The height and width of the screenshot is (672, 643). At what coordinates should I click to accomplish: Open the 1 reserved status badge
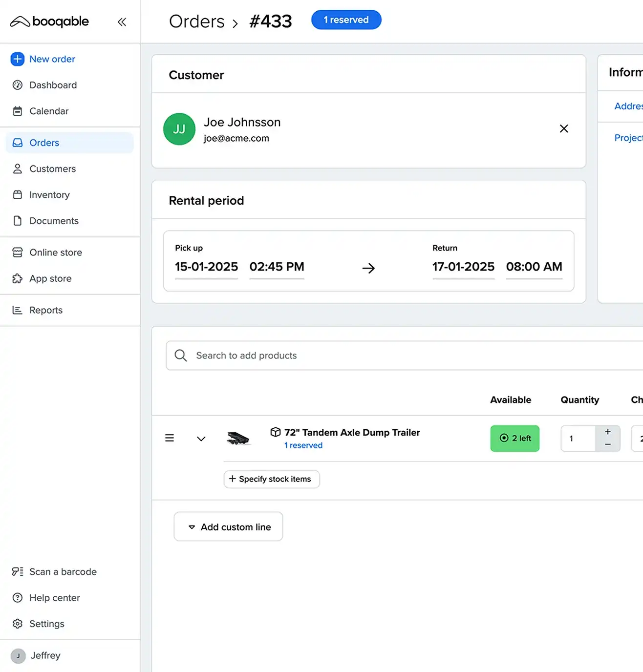coord(346,20)
